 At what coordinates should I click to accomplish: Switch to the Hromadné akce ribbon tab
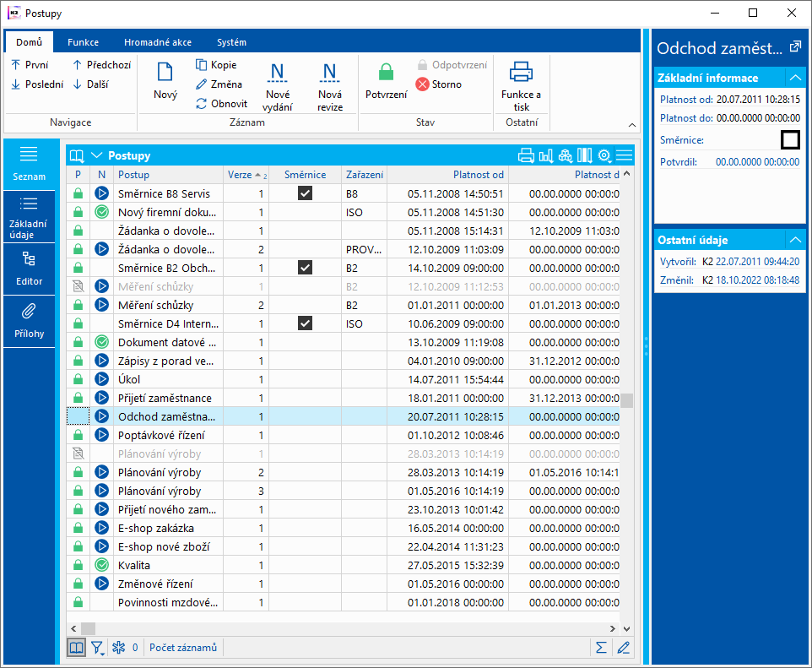coord(156,42)
